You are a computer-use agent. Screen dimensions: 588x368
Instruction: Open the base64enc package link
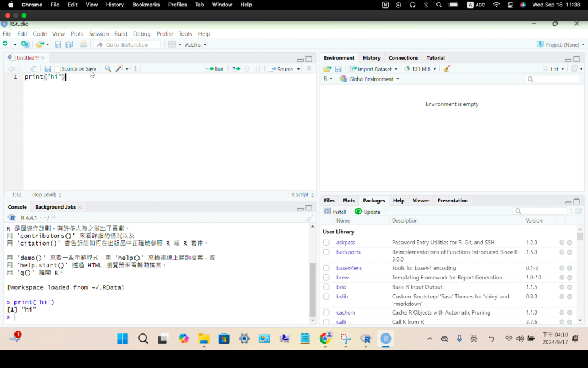(349, 268)
